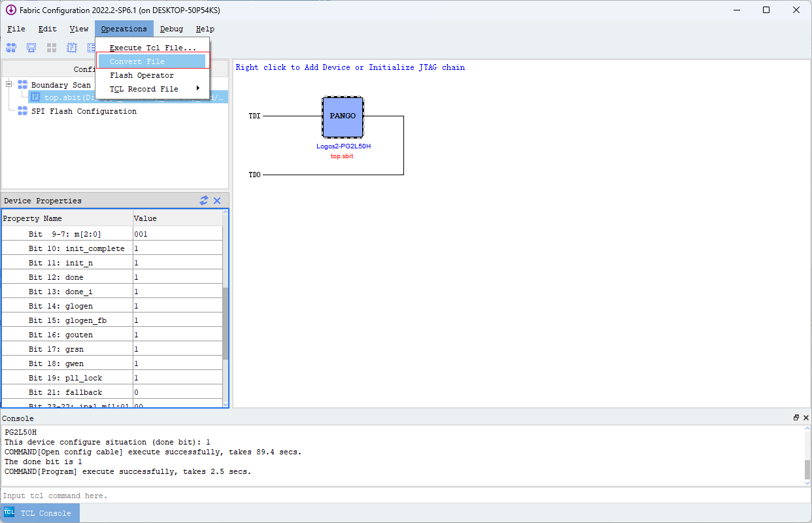Image resolution: width=812 pixels, height=523 pixels.
Task: Click the grid squares toolbar icon
Action: coord(51,47)
